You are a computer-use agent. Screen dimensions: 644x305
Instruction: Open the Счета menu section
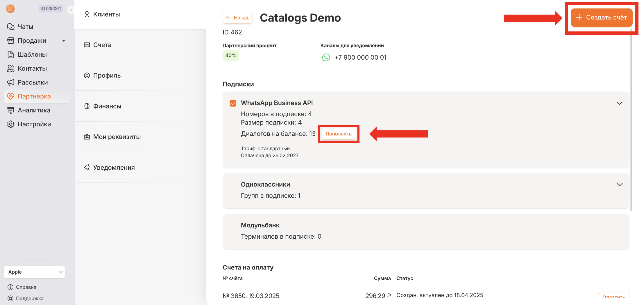pos(102,45)
